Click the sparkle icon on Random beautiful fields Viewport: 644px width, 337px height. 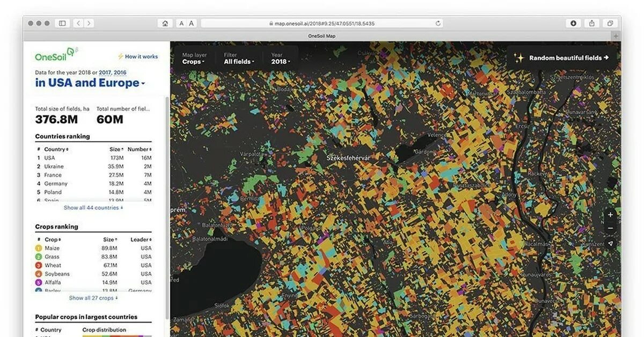519,58
